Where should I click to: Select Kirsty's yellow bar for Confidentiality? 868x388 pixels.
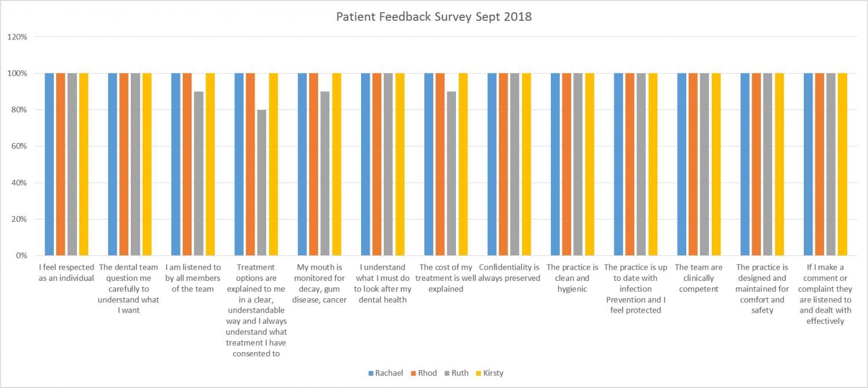(527, 165)
